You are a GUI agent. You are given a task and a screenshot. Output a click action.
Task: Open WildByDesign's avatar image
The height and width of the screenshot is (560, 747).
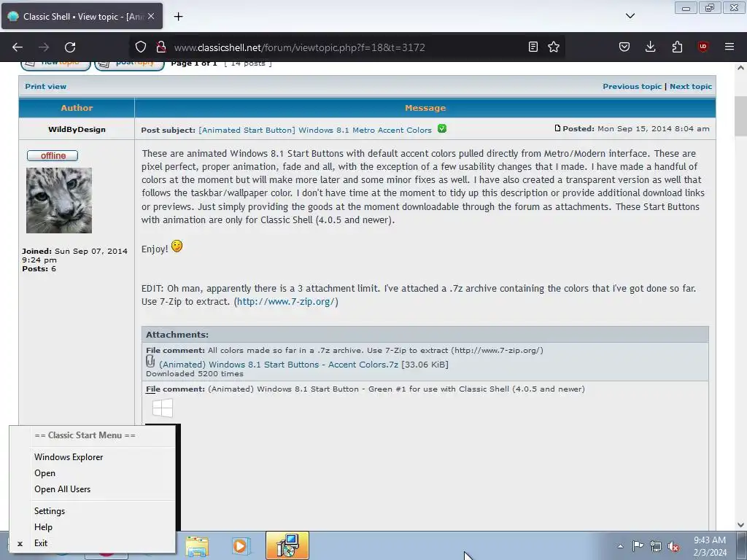[59, 201]
